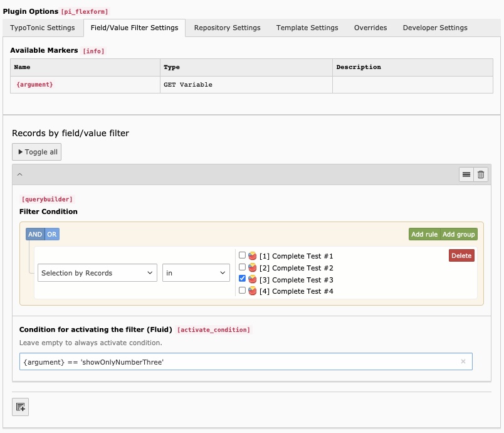Add new filter section icon
The width and height of the screenshot is (504, 433).
21,407
